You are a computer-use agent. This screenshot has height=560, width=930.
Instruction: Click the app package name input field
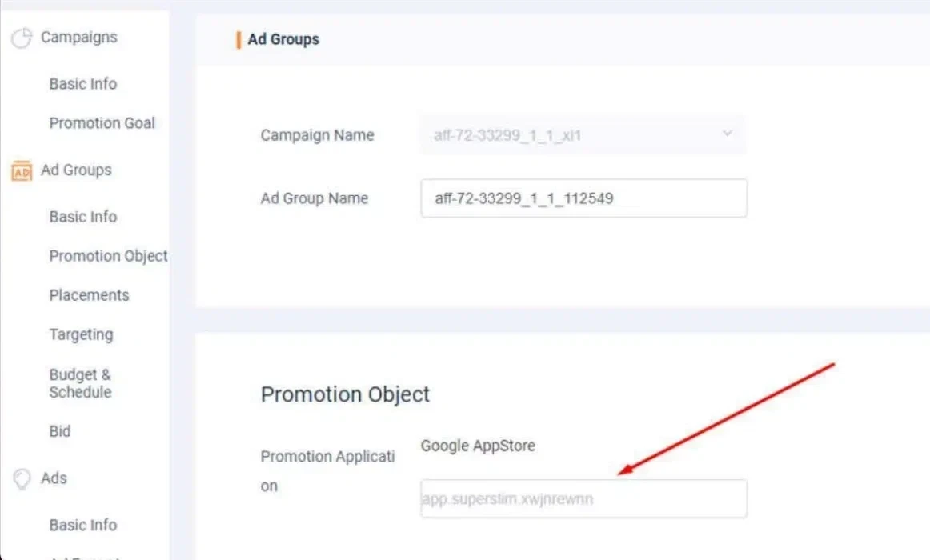pyautogui.click(x=583, y=499)
